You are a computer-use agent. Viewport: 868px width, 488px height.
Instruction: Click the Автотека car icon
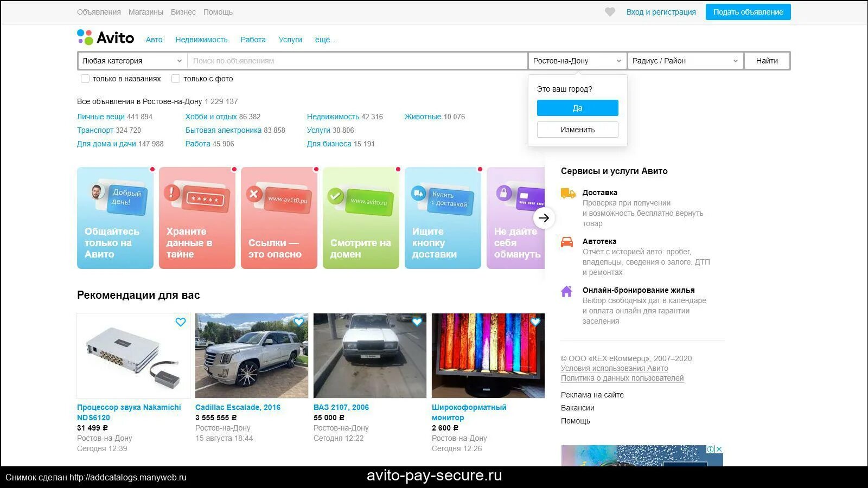[x=567, y=242]
